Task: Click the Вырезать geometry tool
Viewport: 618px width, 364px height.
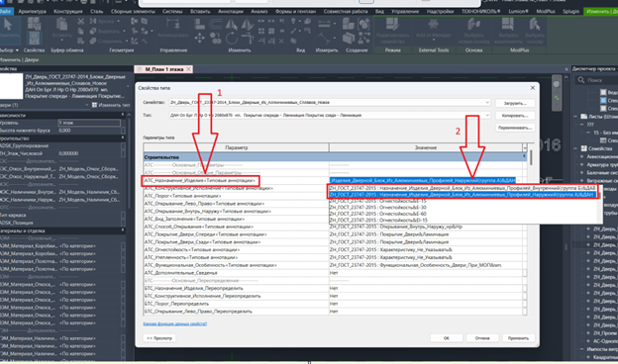Action: (x=104, y=31)
